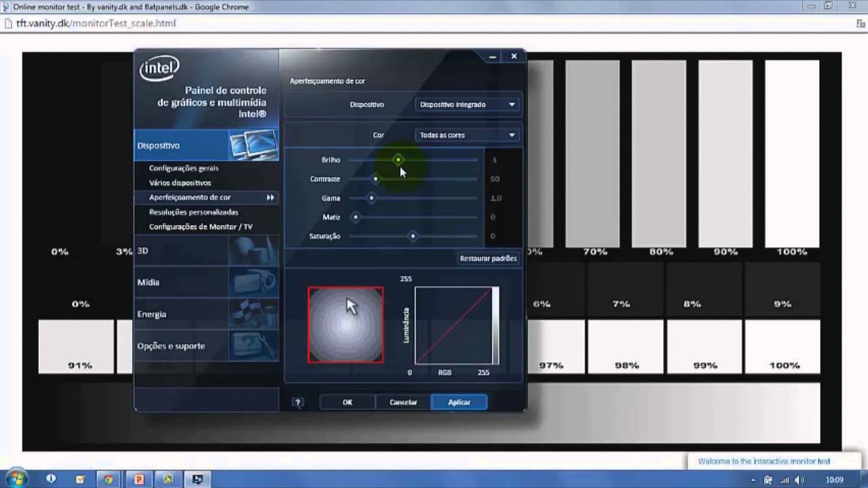Click the Gama value 1.0

pos(495,198)
